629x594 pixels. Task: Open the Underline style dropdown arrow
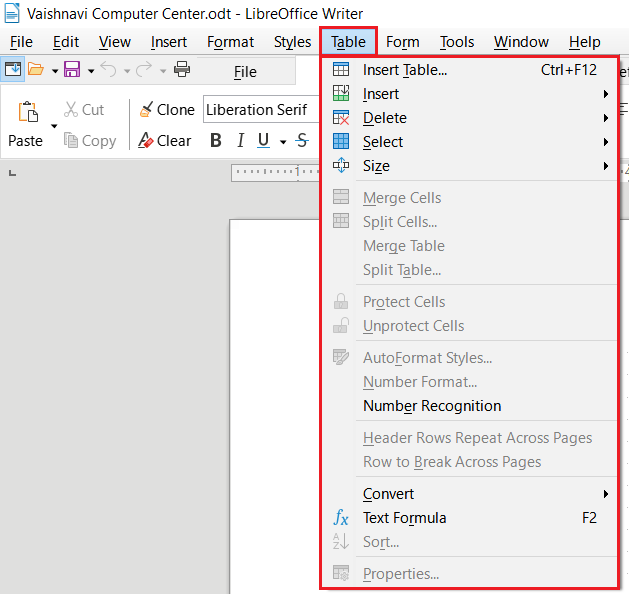283,142
